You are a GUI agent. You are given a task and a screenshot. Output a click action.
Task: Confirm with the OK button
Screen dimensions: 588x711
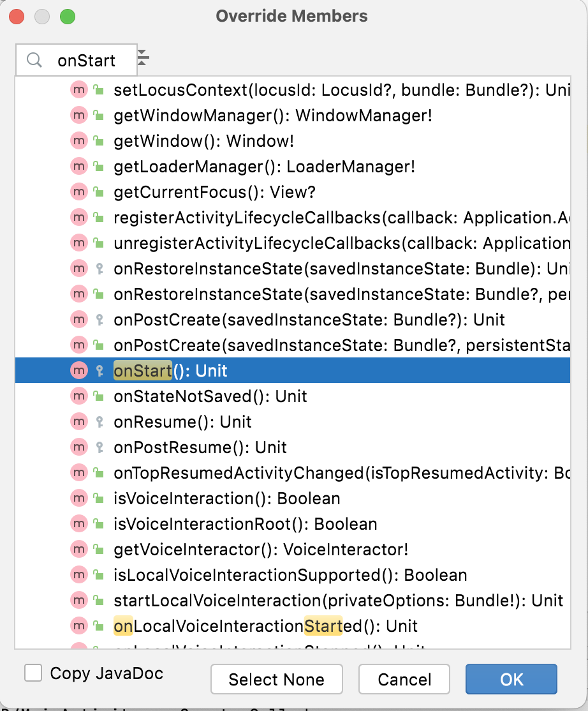point(511,679)
